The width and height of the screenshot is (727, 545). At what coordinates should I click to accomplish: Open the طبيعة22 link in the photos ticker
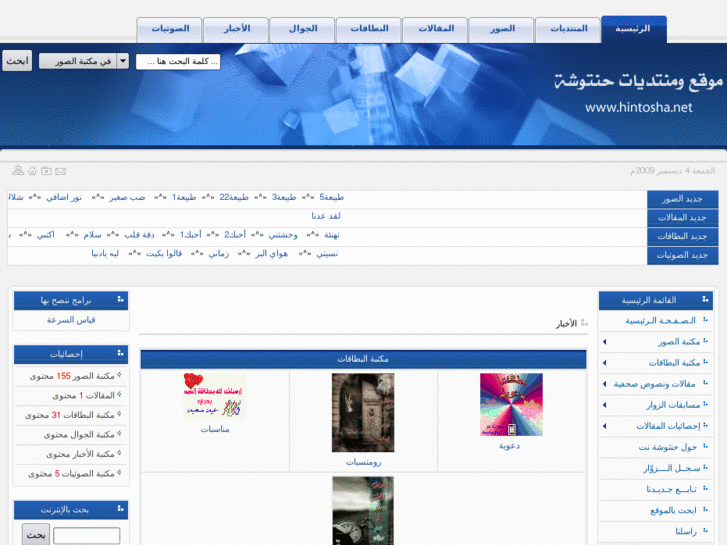pyautogui.click(x=234, y=197)
